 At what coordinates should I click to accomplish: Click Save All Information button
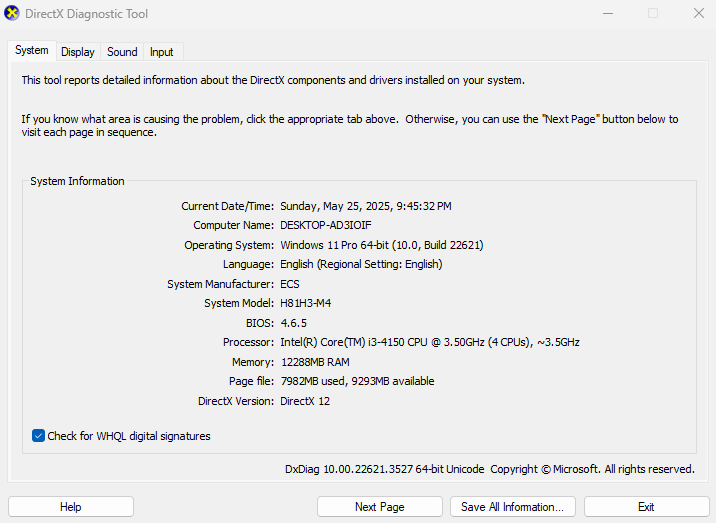(x=512, y=507)
